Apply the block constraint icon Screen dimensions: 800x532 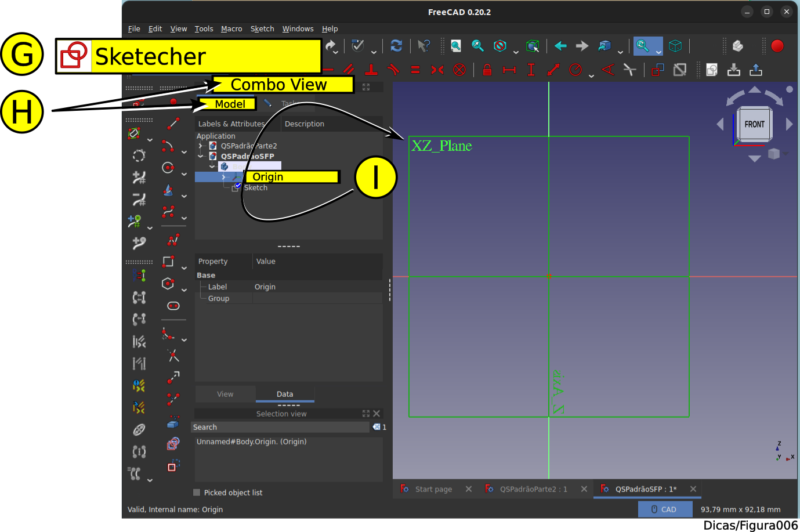pyautogui.click(x=459, y=70)
